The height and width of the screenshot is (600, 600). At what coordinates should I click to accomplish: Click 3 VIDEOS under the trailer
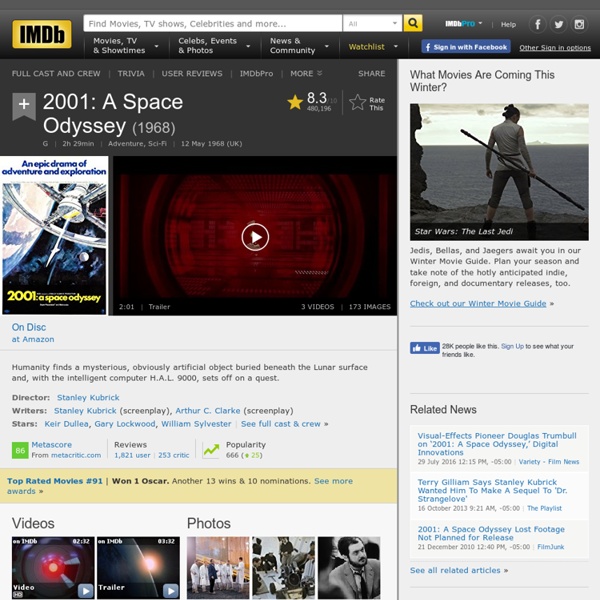point(317,307)
